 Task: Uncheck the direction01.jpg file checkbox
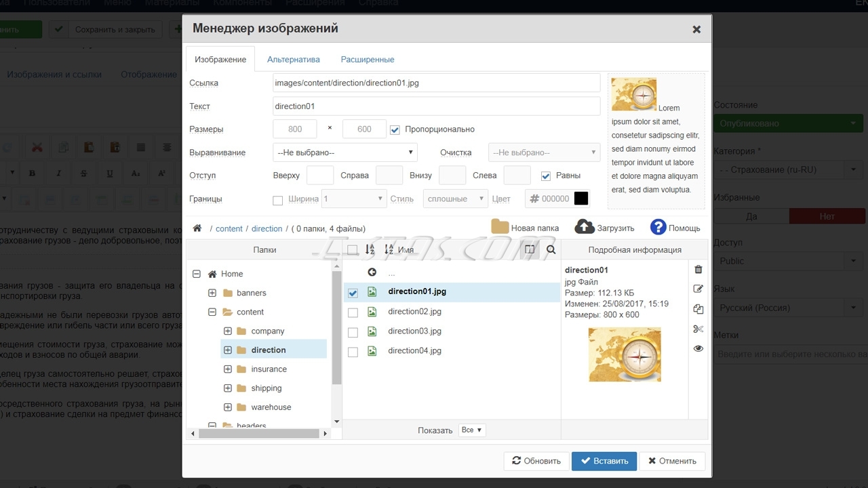(353, 293)
